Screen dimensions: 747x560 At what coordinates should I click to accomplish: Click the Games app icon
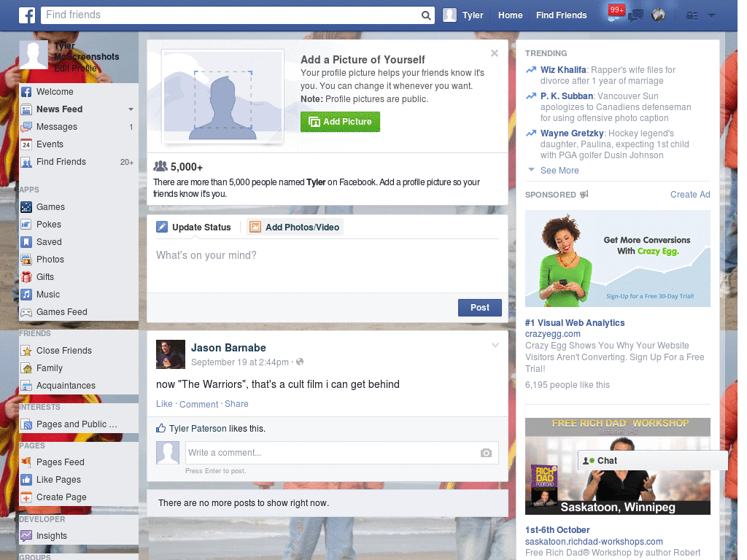(x=26, y=207)
